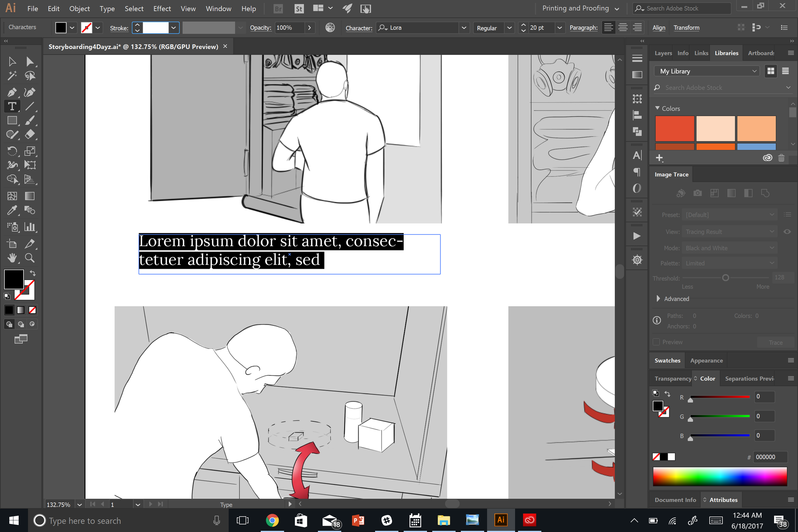Viewport: 798px width, 532px height.
Task: Select the Hand tool
Action: coord(12,258)
